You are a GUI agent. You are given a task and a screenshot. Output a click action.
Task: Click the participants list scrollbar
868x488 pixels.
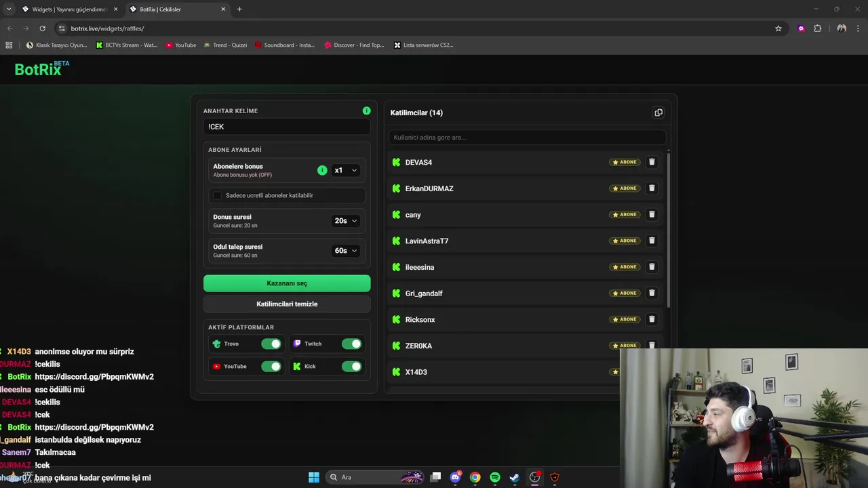[669, 230]
